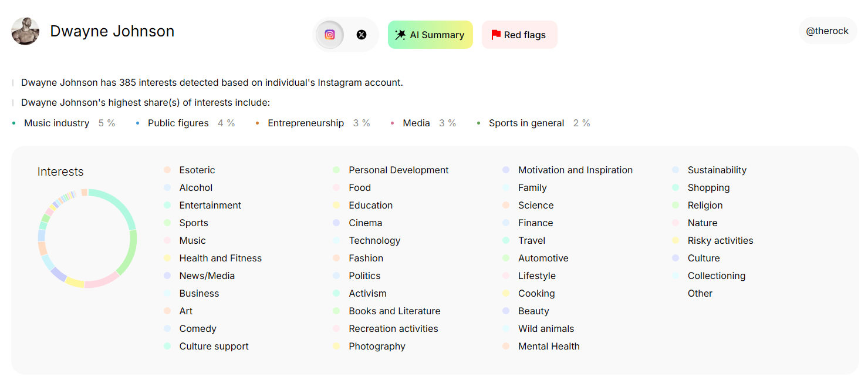The width and height of the screenshot is (868, 383).
Task: Switch to the Instagram account icon
Action: 330,35
